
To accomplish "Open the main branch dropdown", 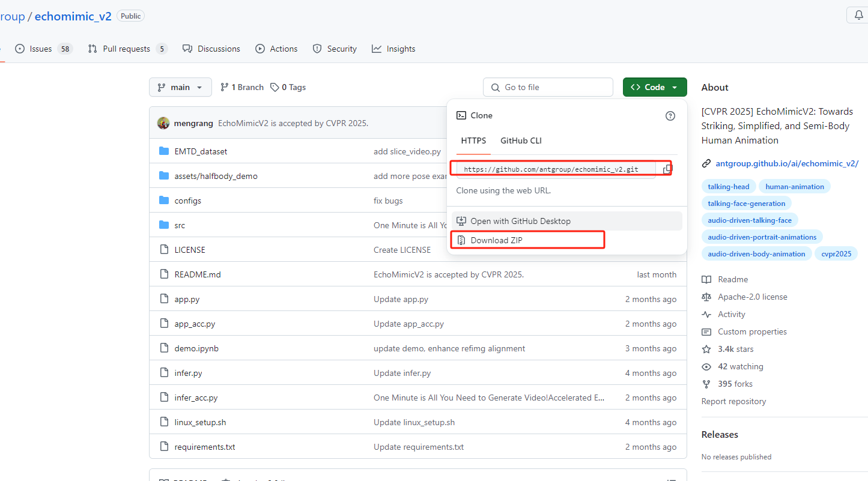I will [x=180, y=87].
